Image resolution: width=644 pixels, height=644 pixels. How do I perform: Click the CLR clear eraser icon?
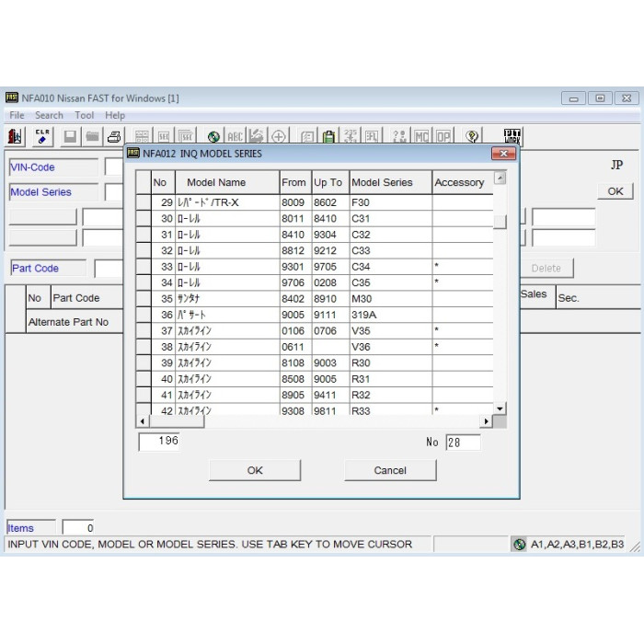coord(42,136)
